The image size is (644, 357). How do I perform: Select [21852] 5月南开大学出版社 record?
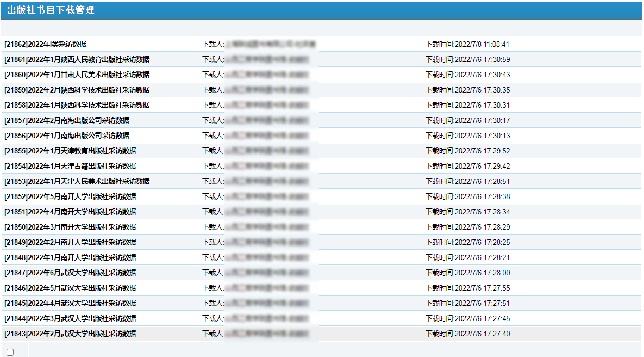[x=70, y=196]
